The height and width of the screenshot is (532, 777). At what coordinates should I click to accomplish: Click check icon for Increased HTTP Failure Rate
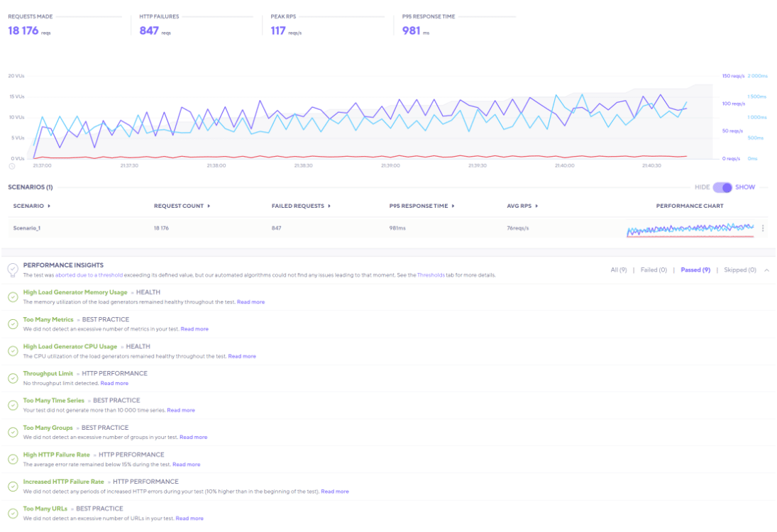13,487
